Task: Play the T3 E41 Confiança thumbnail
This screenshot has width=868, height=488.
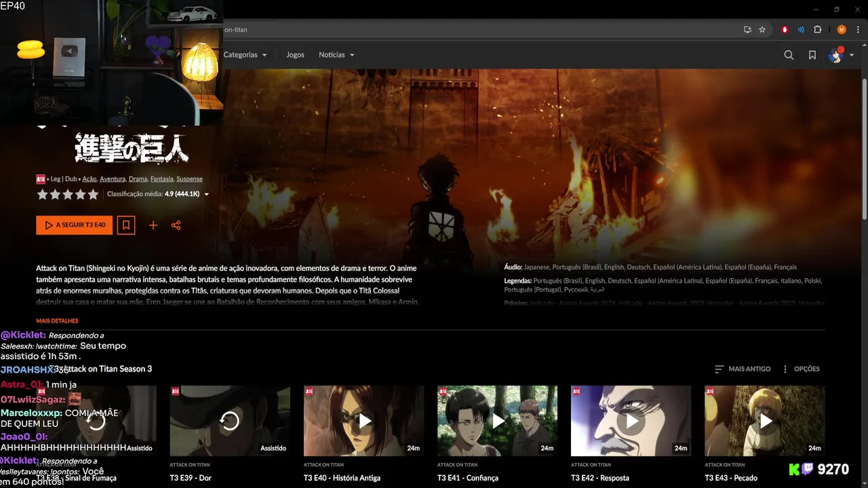Action: [x=497, y=421]
